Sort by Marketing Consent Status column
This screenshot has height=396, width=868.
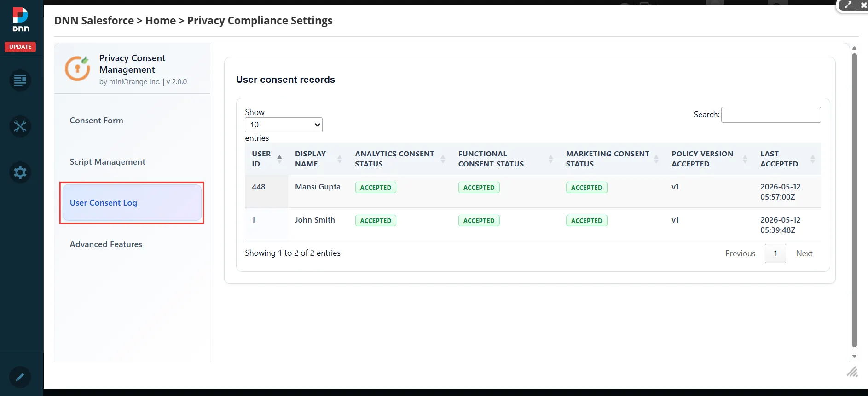612,159
